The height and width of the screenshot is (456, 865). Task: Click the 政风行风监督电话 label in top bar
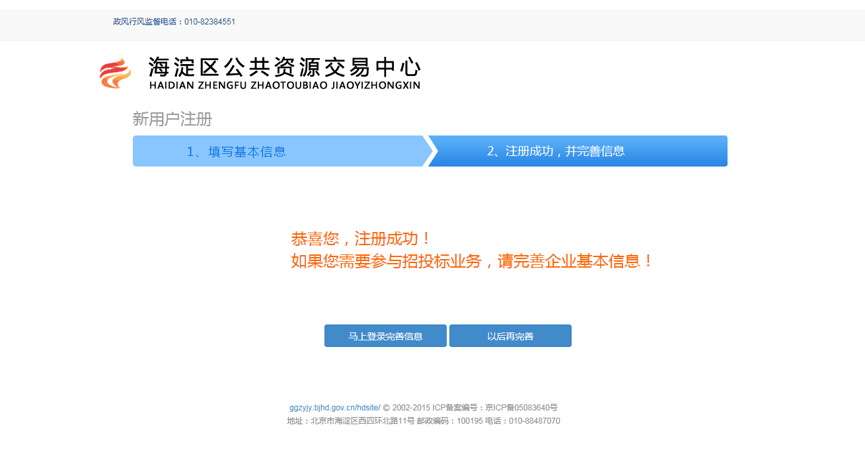(146, 21)
